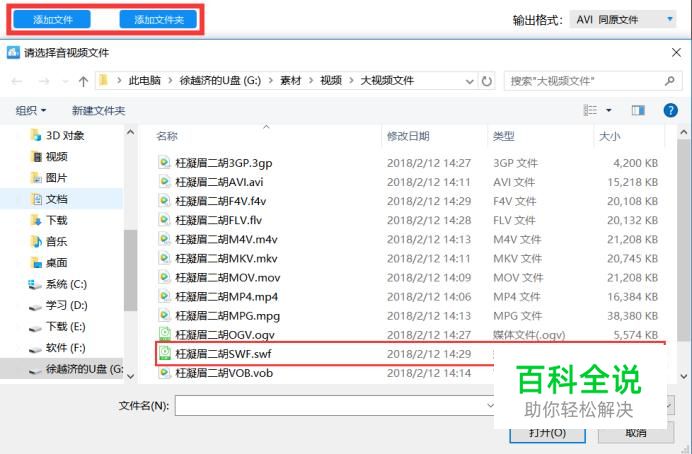Viewport: 692px width, 454px height.
Task: Select file 枉凝眉二胡FLV.flv
Action: (408, 220)
